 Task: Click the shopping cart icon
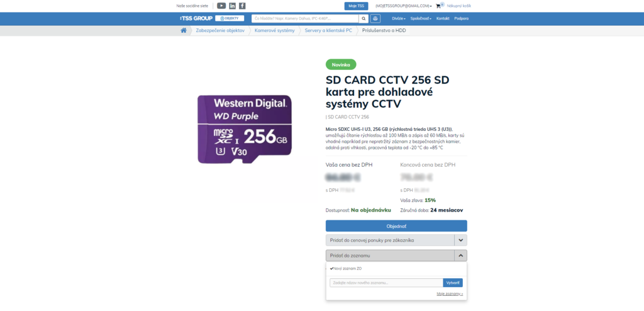tap(438, 6)
